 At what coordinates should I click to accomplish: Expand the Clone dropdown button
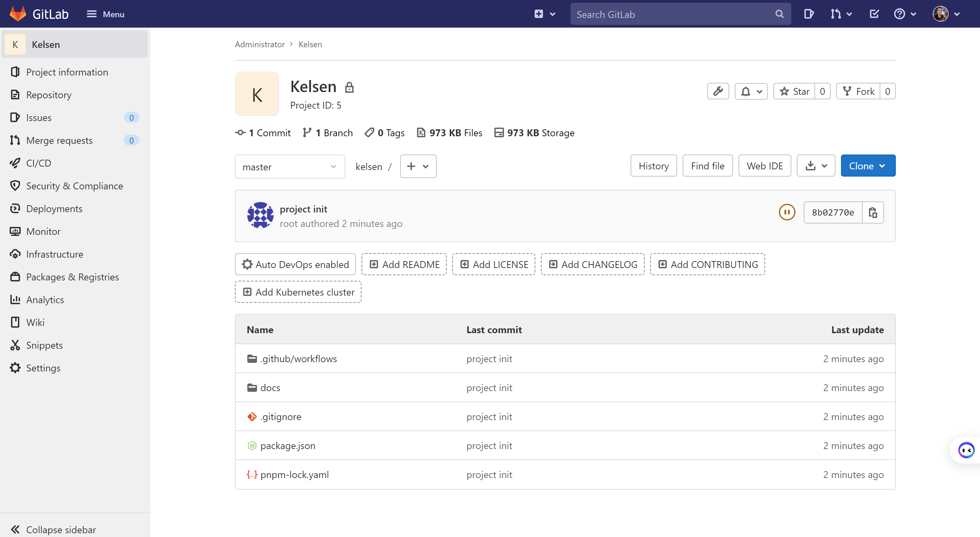868,166
